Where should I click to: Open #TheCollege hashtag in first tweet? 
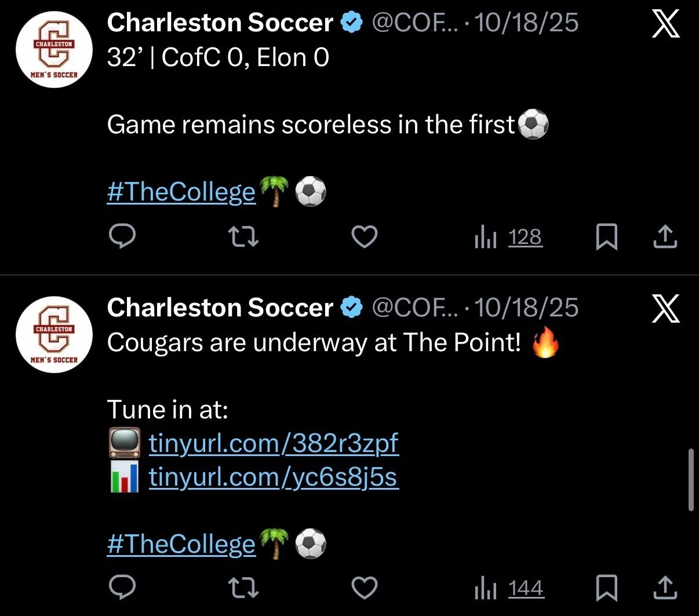point(181,192)
